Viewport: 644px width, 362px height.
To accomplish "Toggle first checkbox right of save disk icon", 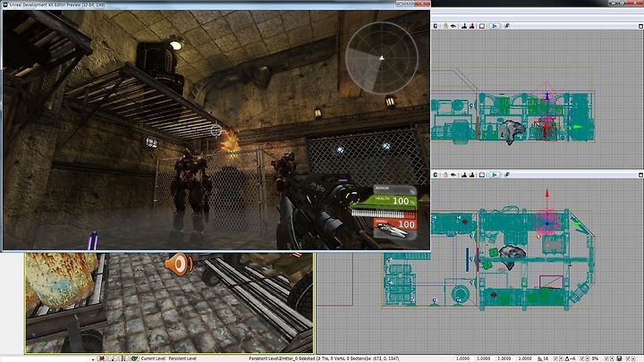I will (628, 358).
